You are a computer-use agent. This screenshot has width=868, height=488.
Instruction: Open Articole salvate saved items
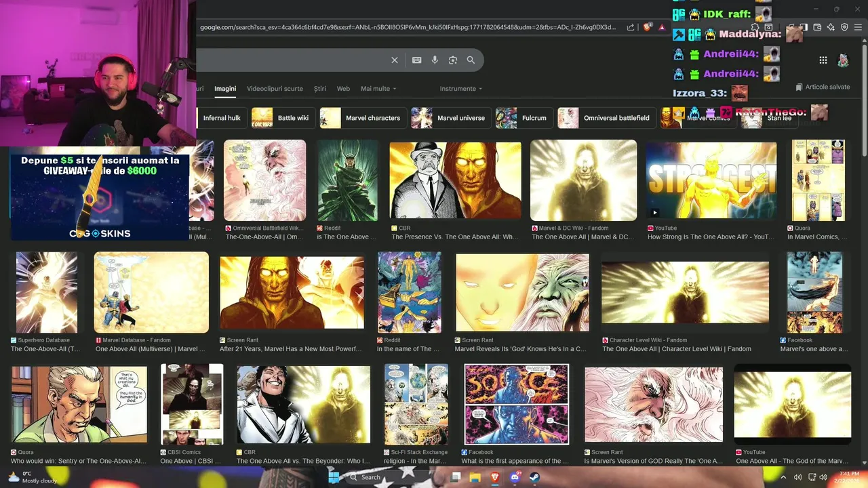point(823,87)
